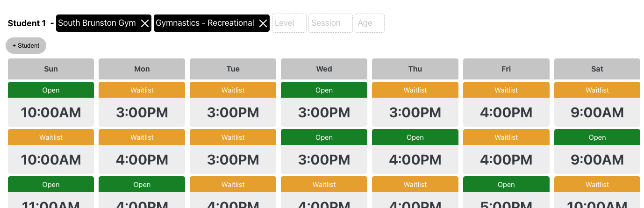Screen dimensions: 644x208
Task: Remove the South Brunston Gym filter tag
Action: coord(145,23)
